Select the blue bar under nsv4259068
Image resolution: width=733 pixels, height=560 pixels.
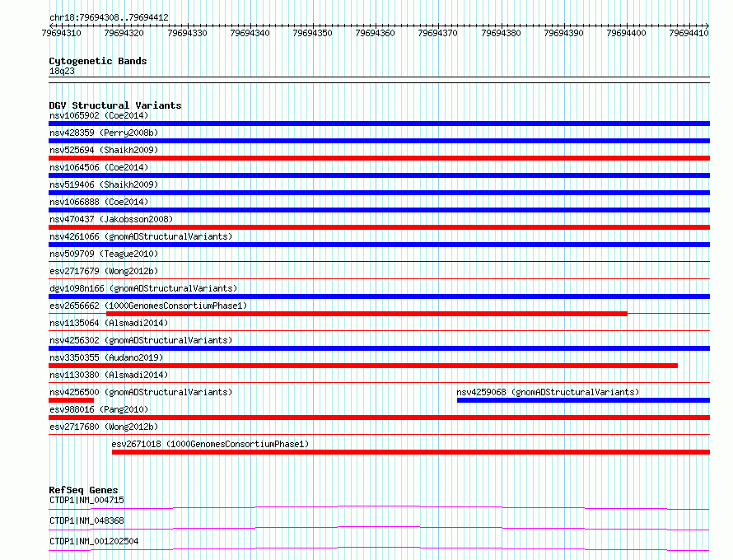[583, 400]
